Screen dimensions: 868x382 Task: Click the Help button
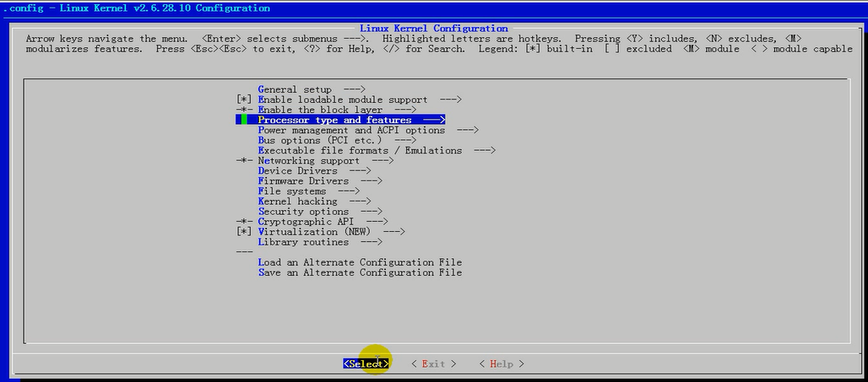click(502, 363)
